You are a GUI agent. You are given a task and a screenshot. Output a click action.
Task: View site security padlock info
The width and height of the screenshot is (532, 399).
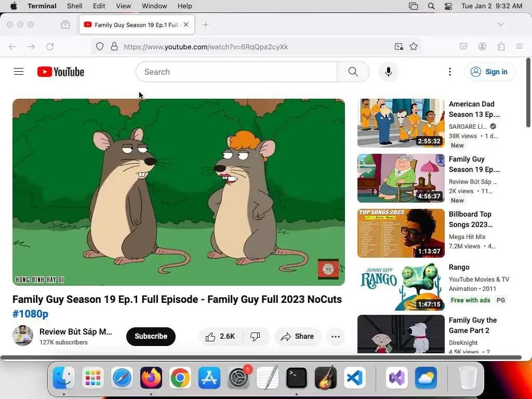pos(114,46)
